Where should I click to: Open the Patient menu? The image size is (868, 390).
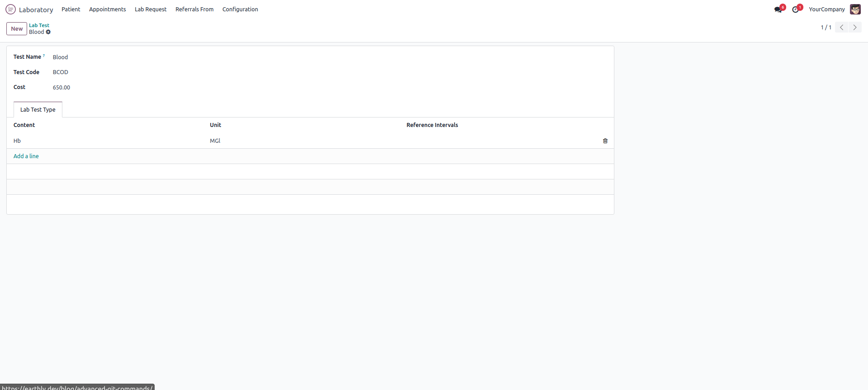(x=71, y=9)
